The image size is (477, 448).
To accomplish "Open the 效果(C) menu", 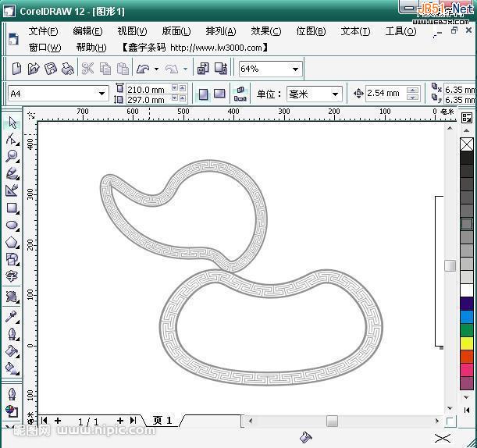I will click(x=265, y=31).
